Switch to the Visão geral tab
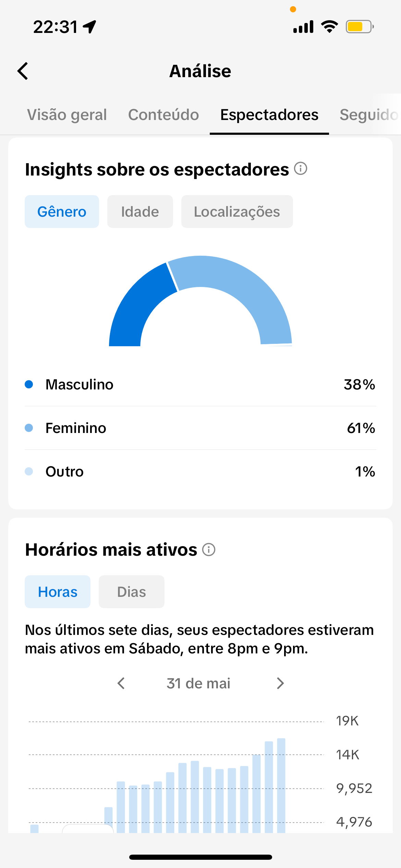The width and height of the screenshot is (401, 868). [x=67, y=115]
